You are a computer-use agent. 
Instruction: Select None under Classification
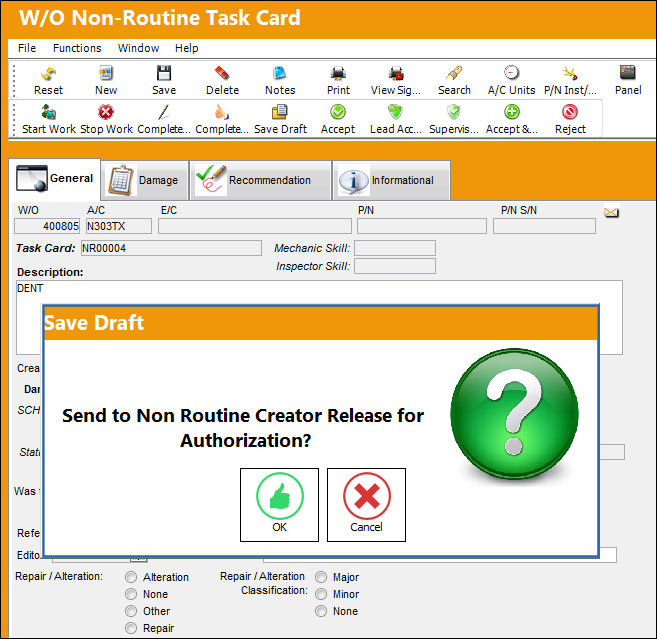(x=321, y=611)
